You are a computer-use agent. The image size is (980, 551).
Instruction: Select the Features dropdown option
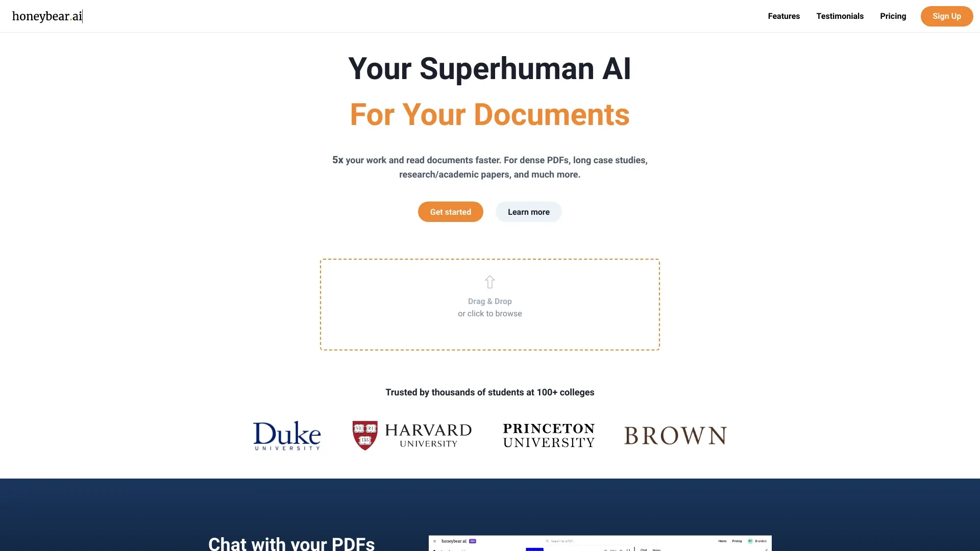point(783,15)
